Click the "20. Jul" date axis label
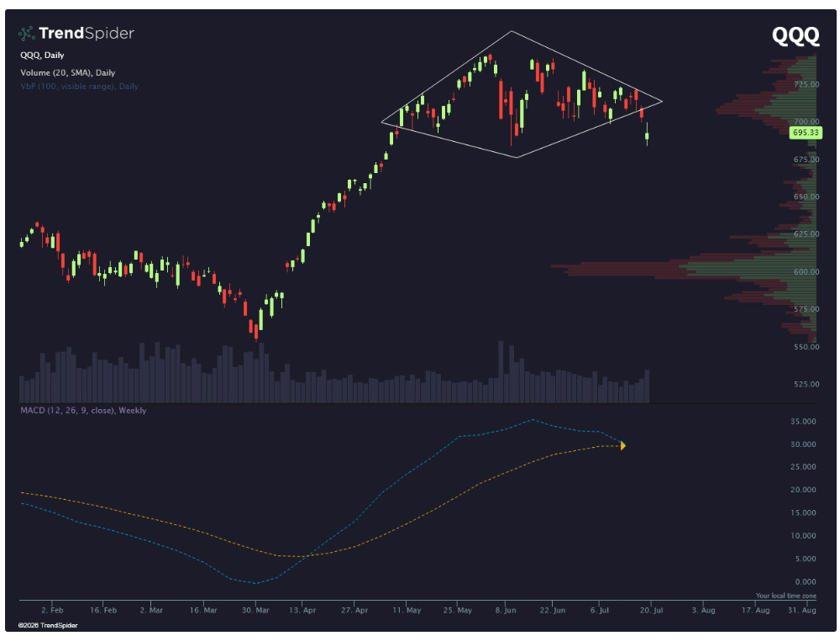 [652, 611]
